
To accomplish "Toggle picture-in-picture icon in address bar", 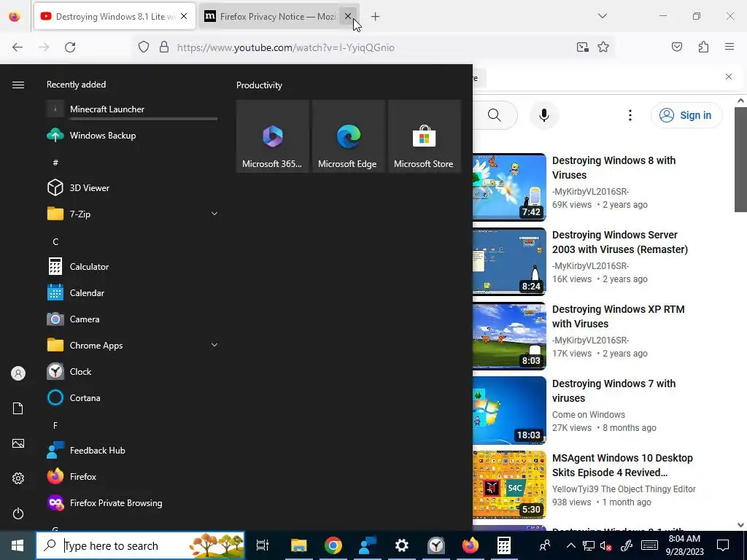I will point(582,47).
